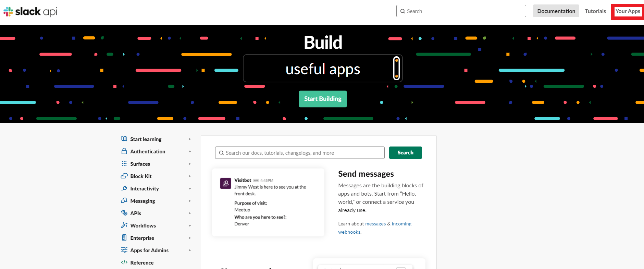644x269 pixels.
Task: Go to Your Apps
Action: [628, 11]
